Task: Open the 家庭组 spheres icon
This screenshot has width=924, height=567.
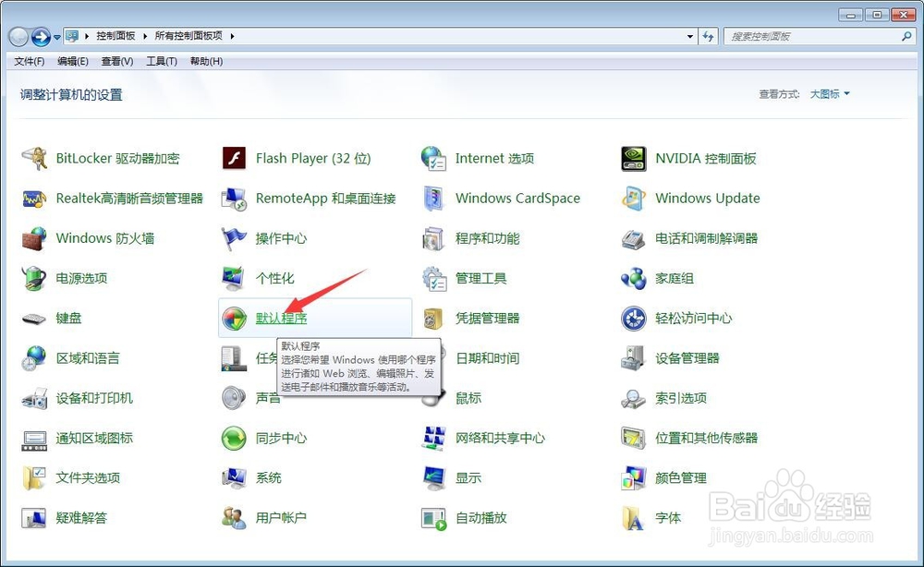Action: click(x=634, y=279)
